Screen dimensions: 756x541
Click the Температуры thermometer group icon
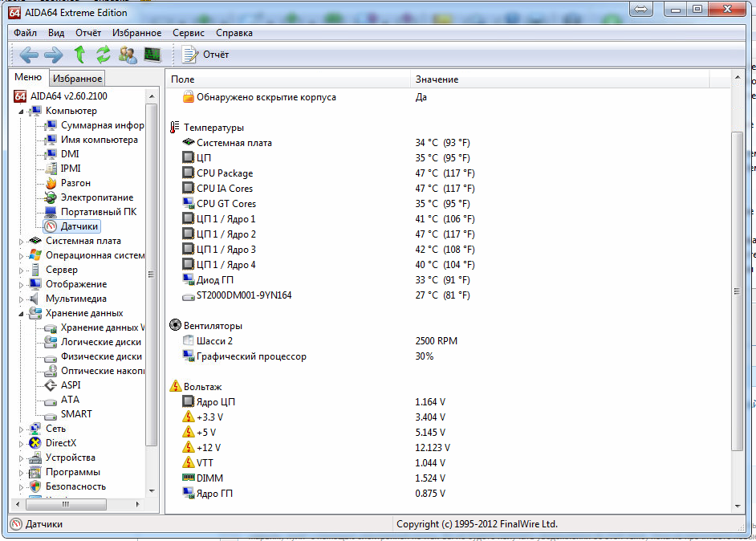click(174, 128)
